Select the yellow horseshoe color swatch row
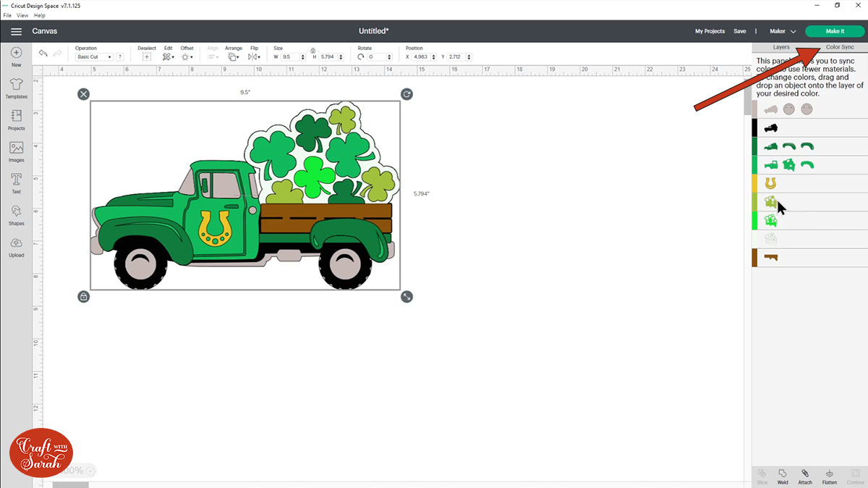The height and width of the screenshot is (488, 868). 770,182
